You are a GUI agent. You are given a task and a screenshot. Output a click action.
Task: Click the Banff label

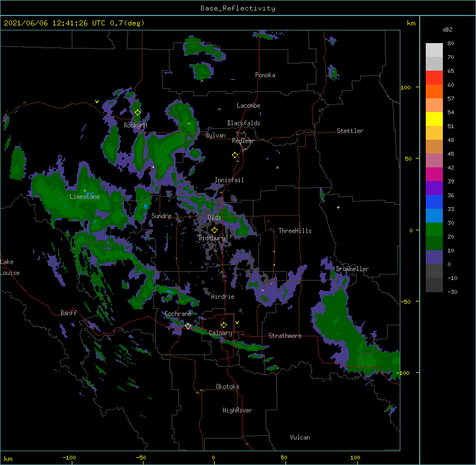68,313
